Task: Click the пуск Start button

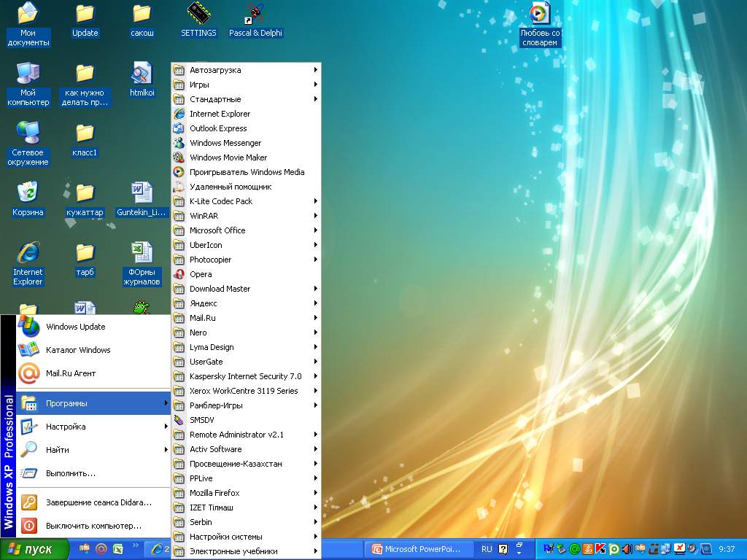Action: point(34,549)
